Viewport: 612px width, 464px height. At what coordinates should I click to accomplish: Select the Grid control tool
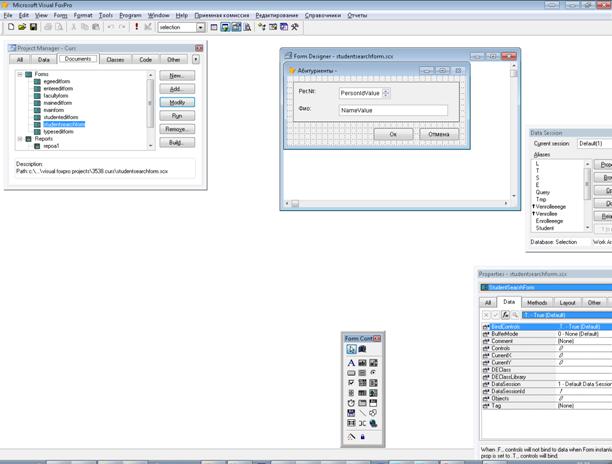pyautogui.click(x=363, y=393)
